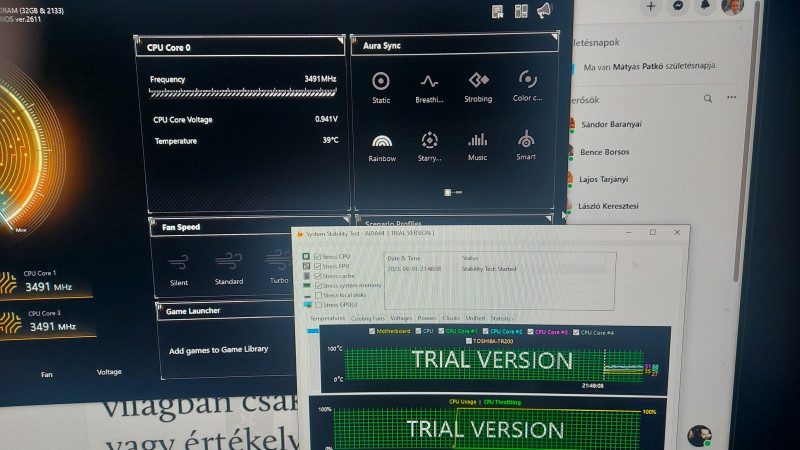The image size is (800, 450).
Task: Select the Fan tab in Armoury Crate
Action: 46,374
